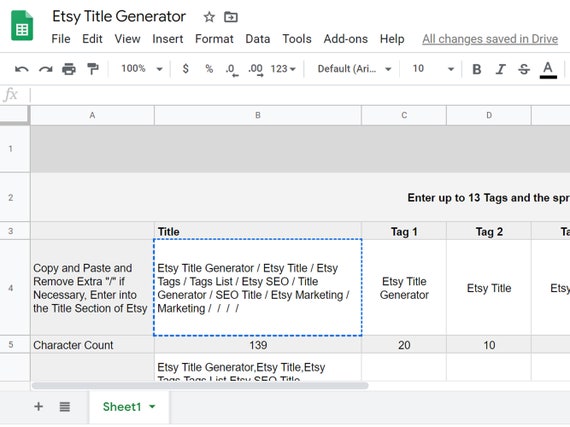Screen dimensions: 570x427
Task: Select the 'Enter up to 13 Tags' instruction cell
Action: [300, 197]
